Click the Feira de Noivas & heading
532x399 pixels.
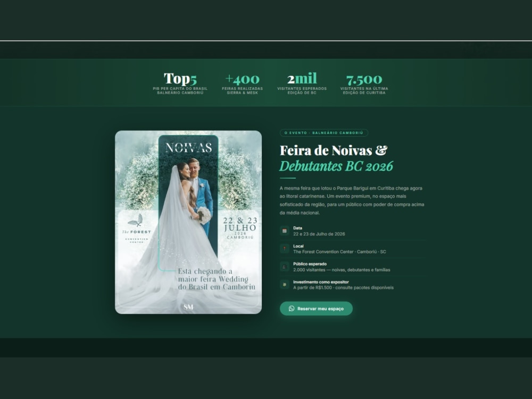pos(333,151)
